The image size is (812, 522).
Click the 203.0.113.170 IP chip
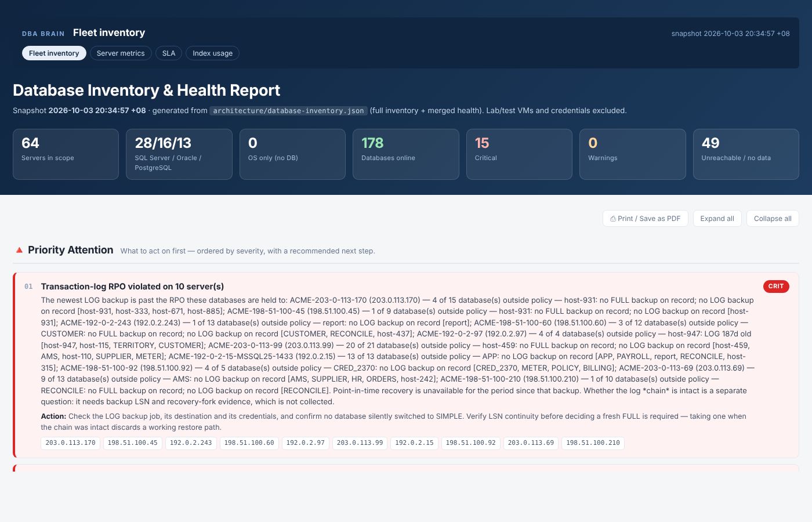click(x=71, y=443)
